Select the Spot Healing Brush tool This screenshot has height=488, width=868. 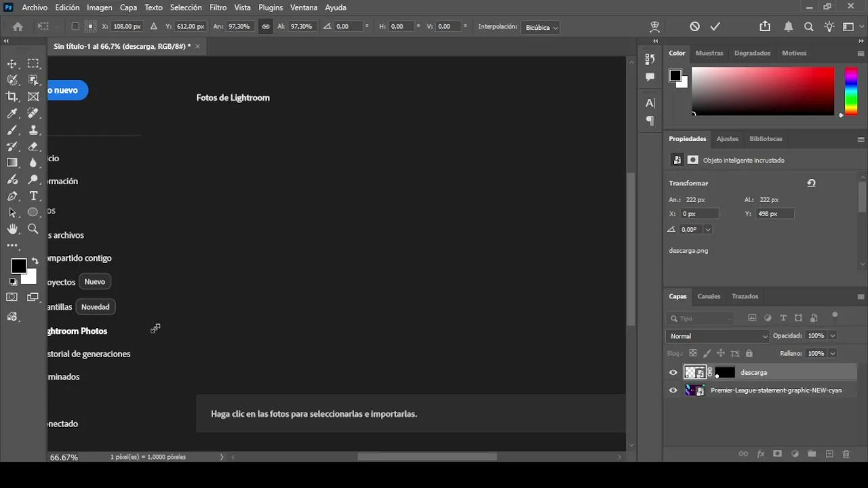33,113
